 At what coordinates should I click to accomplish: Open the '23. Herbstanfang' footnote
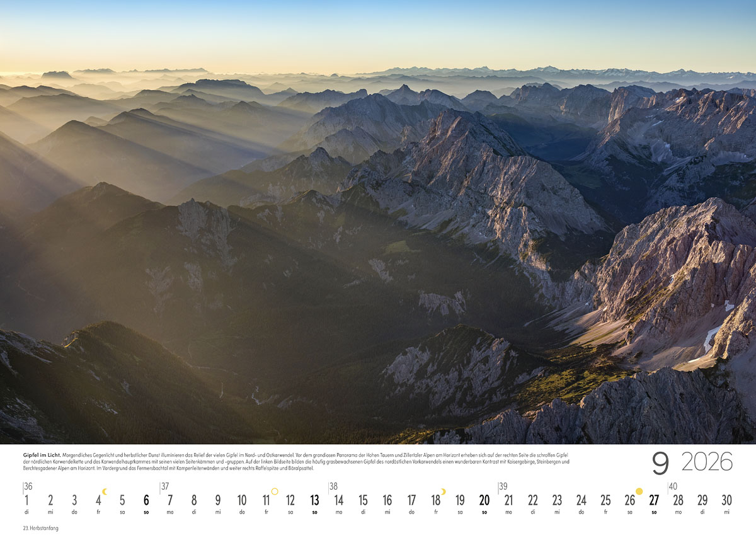tap(40, 528)
